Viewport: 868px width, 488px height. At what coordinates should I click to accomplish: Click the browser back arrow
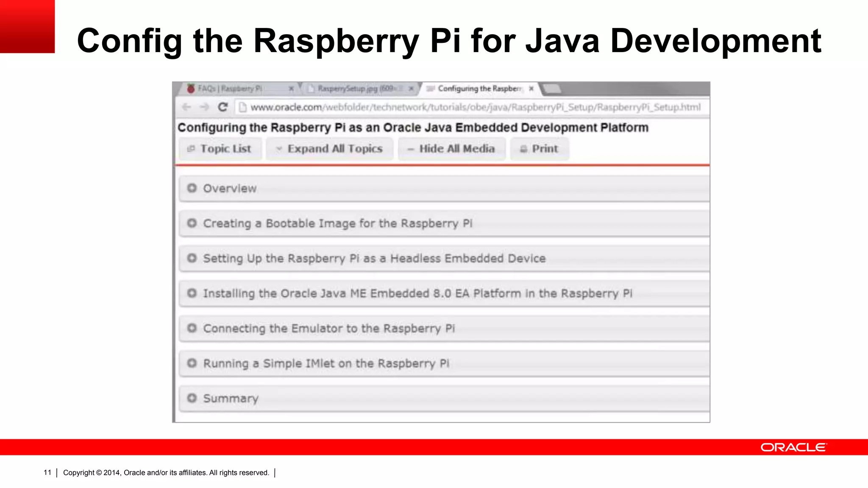point(186,107)
